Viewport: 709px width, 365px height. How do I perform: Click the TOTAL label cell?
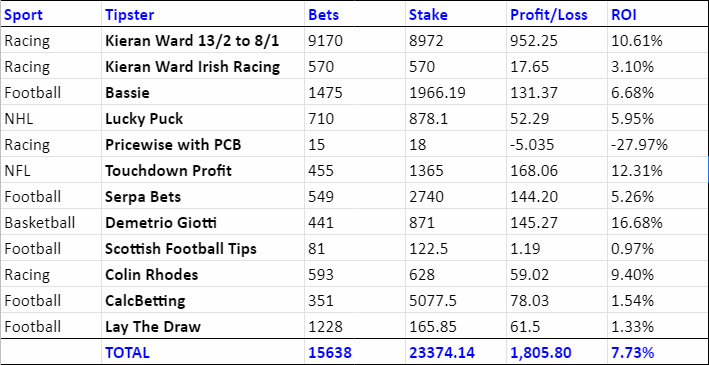[x=203, y=352]
